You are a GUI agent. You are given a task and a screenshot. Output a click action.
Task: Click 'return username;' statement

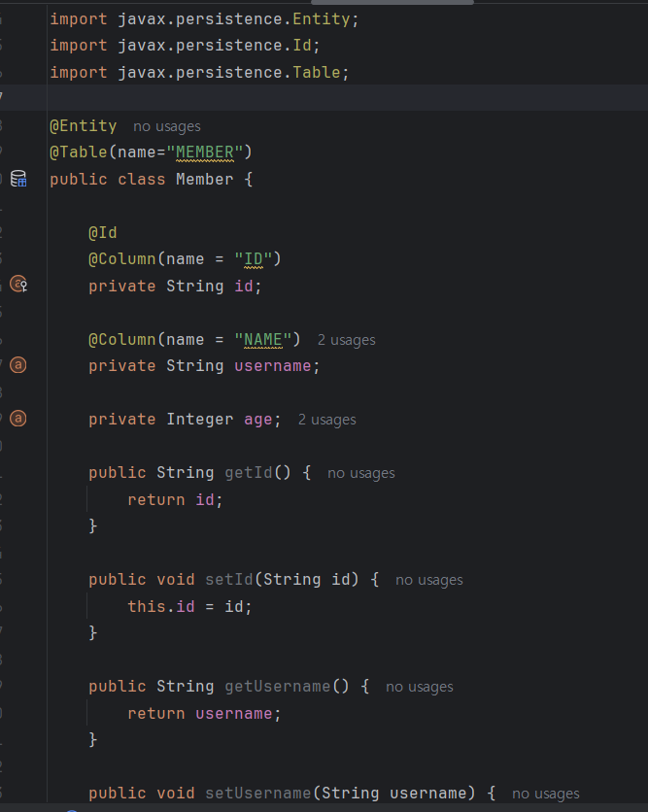pos(204,714)
